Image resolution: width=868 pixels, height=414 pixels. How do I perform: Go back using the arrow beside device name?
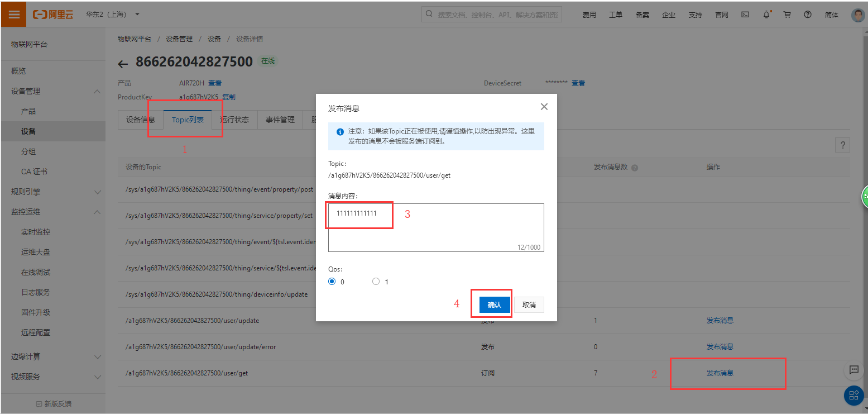pyautogui.click(x=123, y=64)
